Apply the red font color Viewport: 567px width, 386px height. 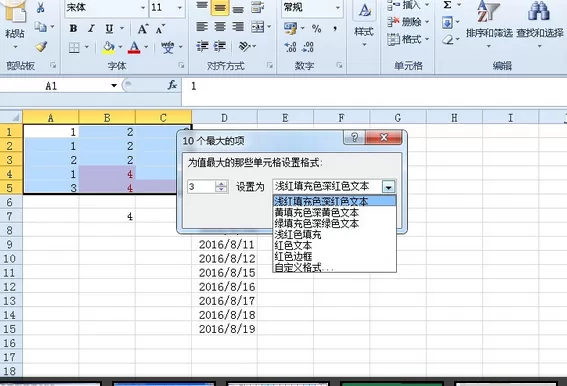tap(134, 47)
